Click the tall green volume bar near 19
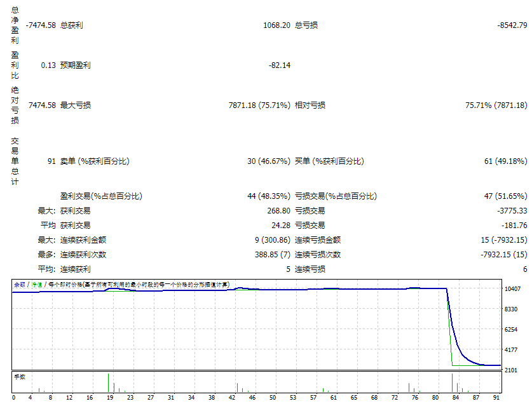The image size is (532, 406). 108,382
